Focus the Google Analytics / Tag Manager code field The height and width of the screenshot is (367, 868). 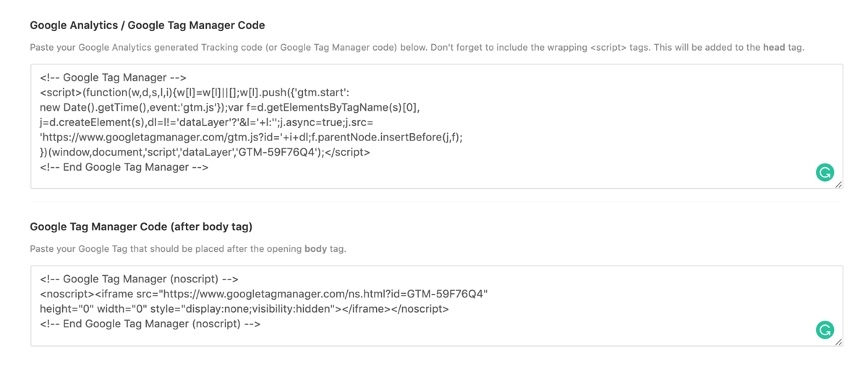(436, 127)
